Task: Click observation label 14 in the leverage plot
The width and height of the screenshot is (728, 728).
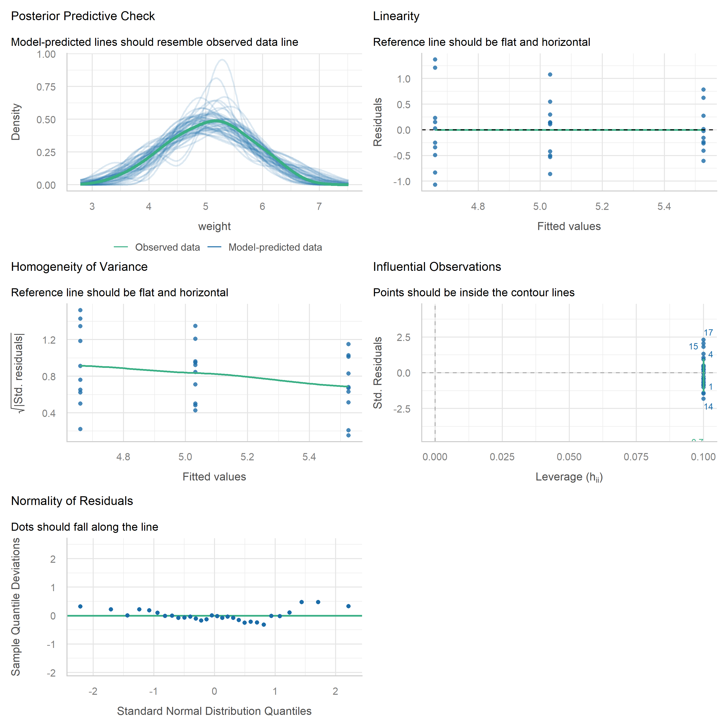Action: [708, 406]
